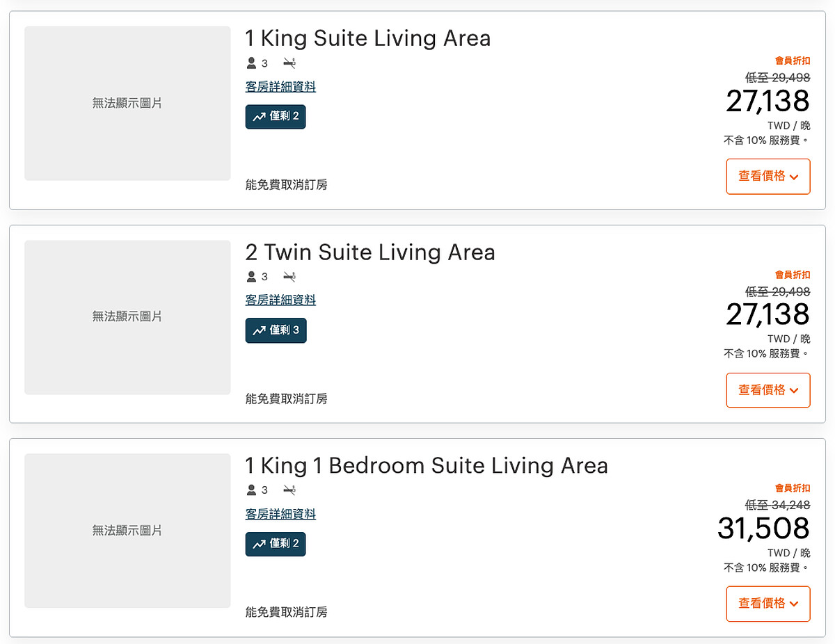This screenshot has height=644, width=835.
Task: Expand 查看價格 for 1 King Suite Living Area
Action: tap(768, 177)
